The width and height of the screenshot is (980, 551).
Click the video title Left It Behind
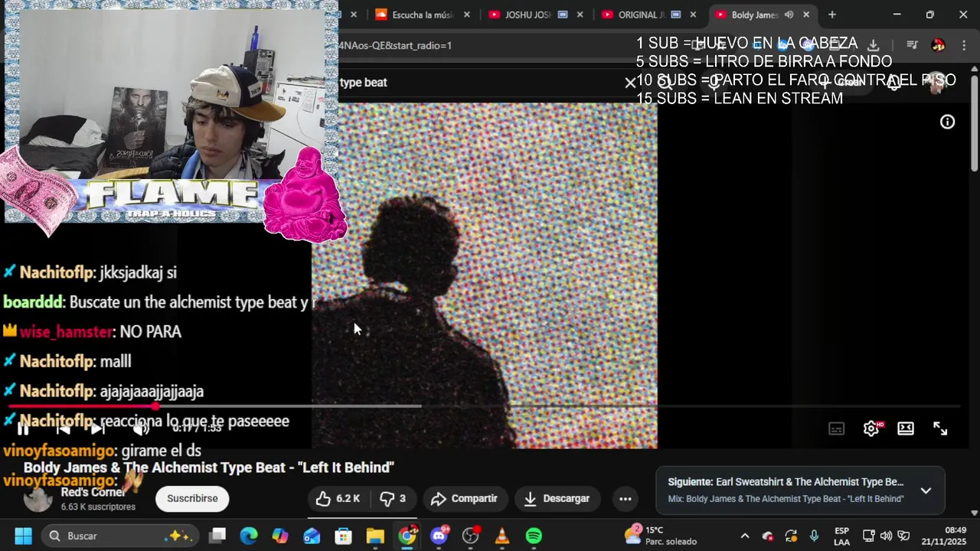tap(208, 468)
